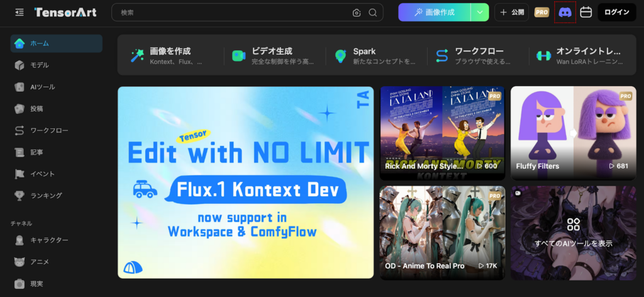Click the 投稿 sidebar icon
This screenshot has width=644, height=297.
tap(19, 109)
